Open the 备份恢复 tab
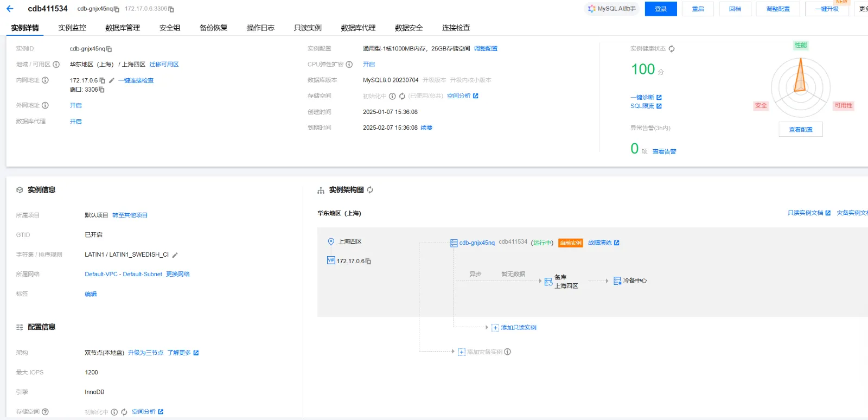868x420 pixels. tap(213, 28)
